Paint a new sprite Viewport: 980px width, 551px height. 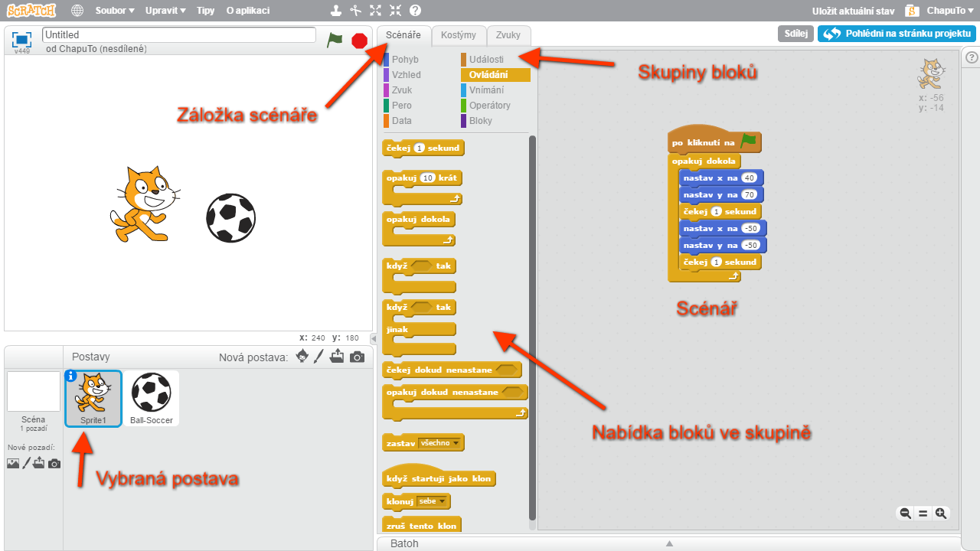pyautogui.click(x=319, y=356)
